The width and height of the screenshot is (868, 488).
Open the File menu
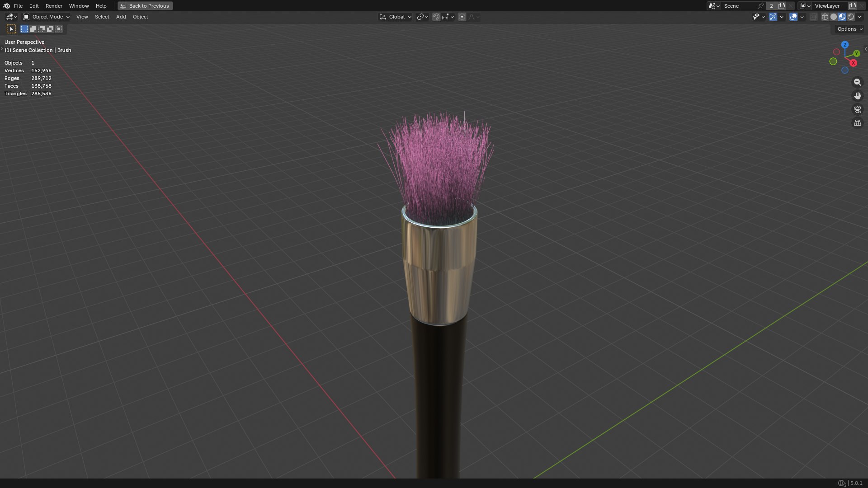(18, 6)
